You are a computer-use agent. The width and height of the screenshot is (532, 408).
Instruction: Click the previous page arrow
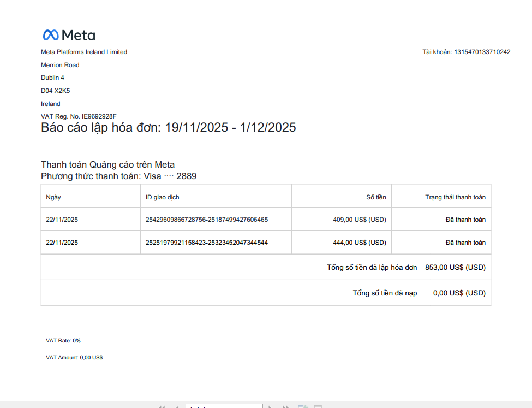[177, 407]
